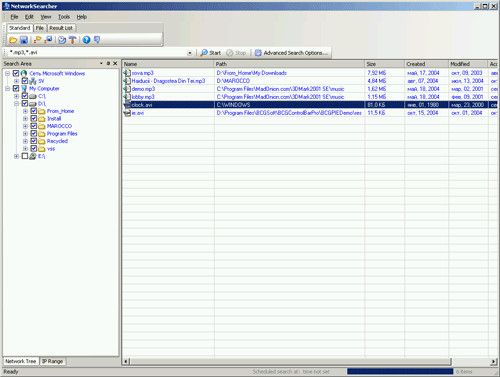Toggle the Program Files folder checkbox
This screenshot has height=377, width=500.
tap(34, 133)
